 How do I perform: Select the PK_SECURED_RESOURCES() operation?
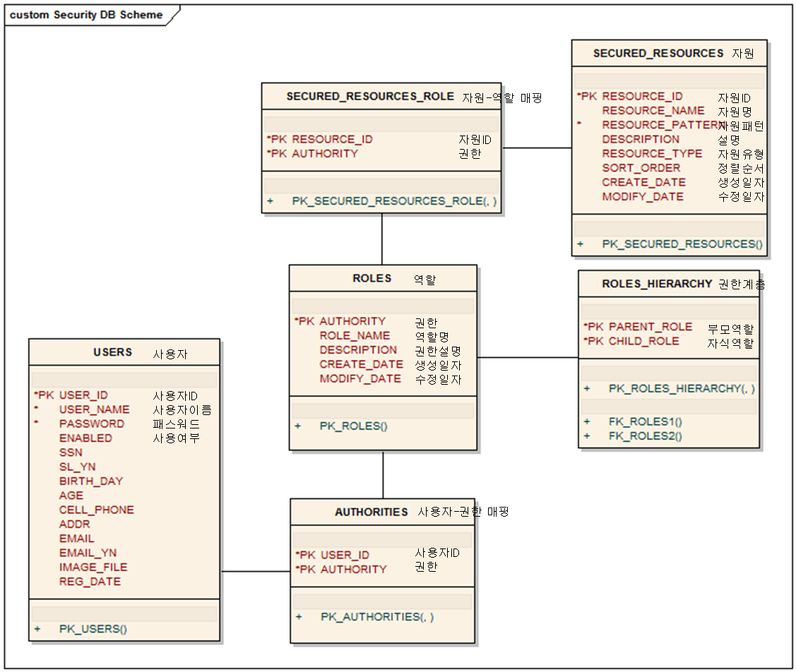tap(682, 244)
